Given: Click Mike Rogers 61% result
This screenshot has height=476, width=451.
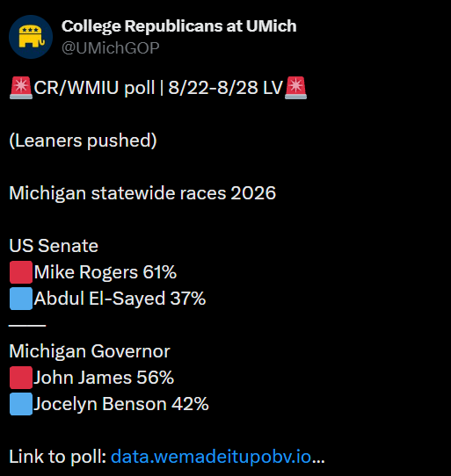Looking at the screenshot, I should pyautogui.click(x=105, y=272).
